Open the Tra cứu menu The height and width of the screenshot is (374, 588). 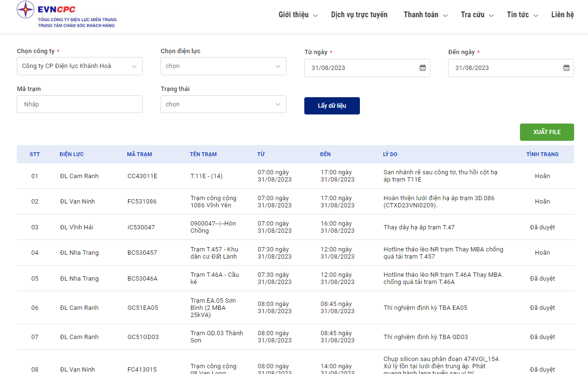click(477, 15)
